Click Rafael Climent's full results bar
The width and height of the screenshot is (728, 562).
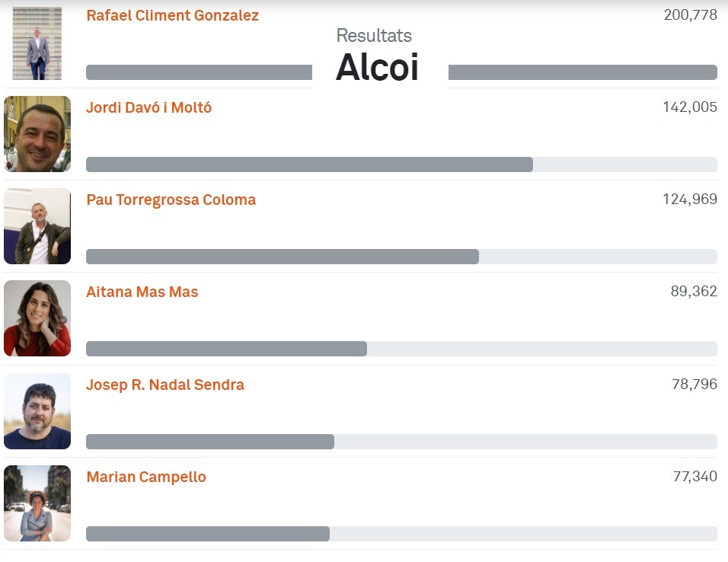401,72
